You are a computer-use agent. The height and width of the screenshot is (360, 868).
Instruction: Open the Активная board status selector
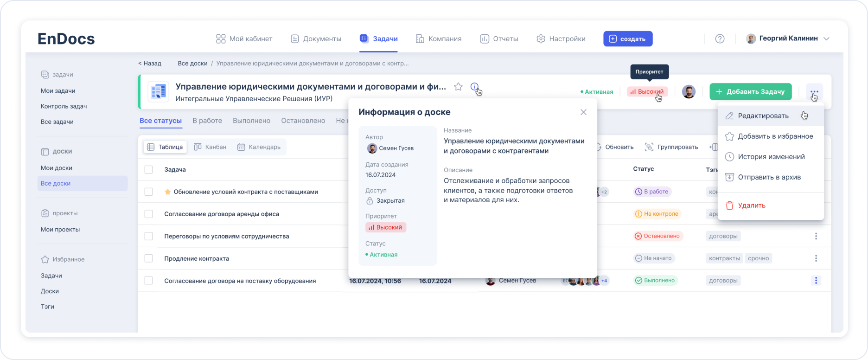(x=597, y=92)
